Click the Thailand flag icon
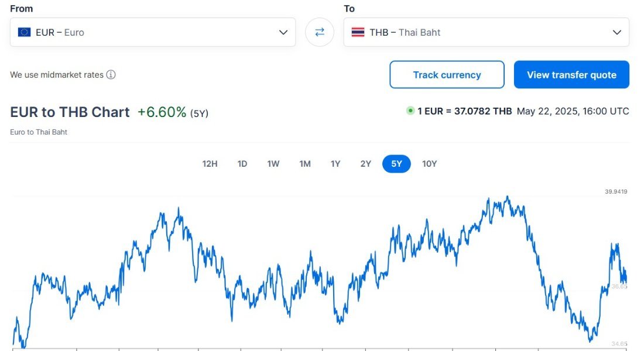Viewport: 644px width, 351px height. pos(358,32)
